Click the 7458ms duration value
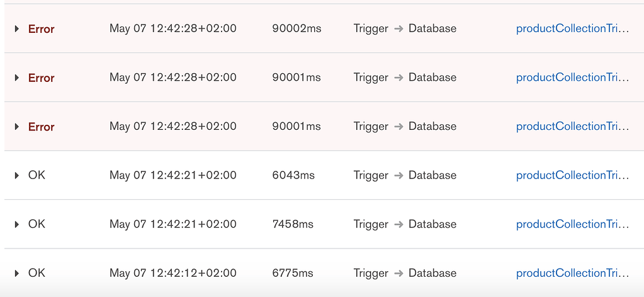644x297 pixels. 293,224
